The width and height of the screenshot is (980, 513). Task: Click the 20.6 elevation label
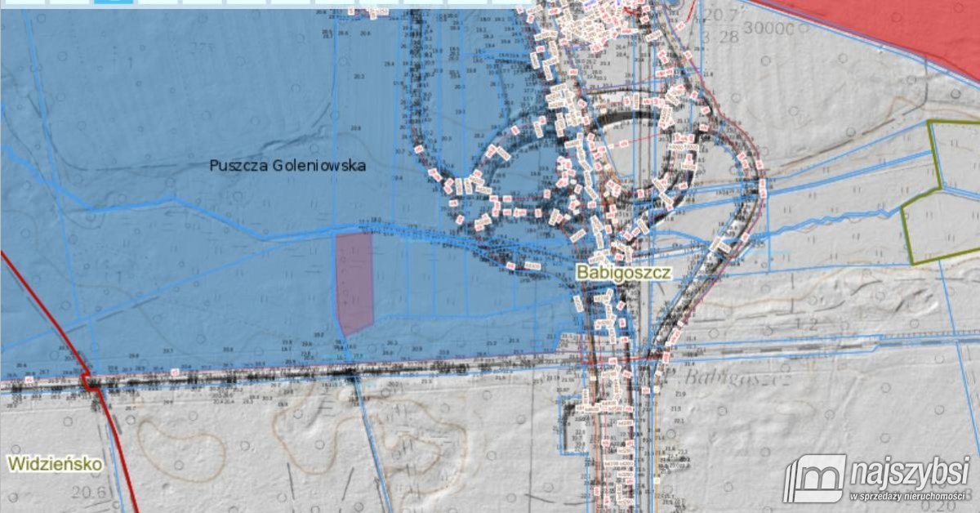pyautogui.click(x=87, y=492)
